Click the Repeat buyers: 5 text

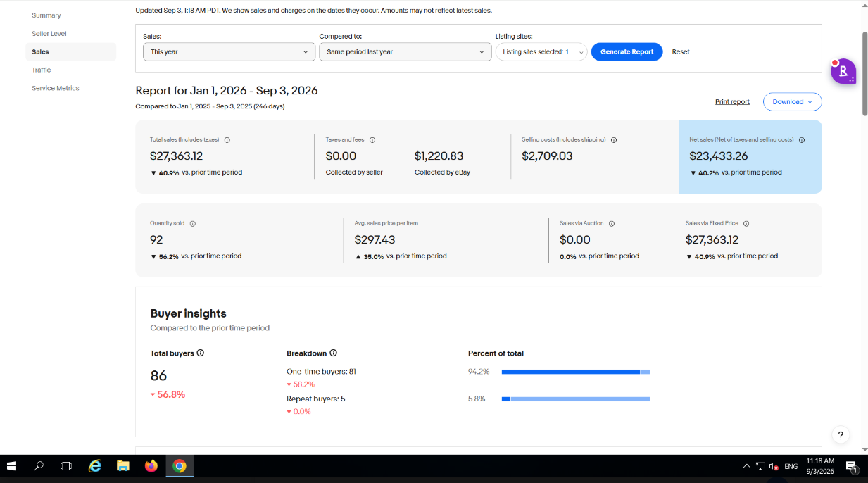tap(315, 399)
